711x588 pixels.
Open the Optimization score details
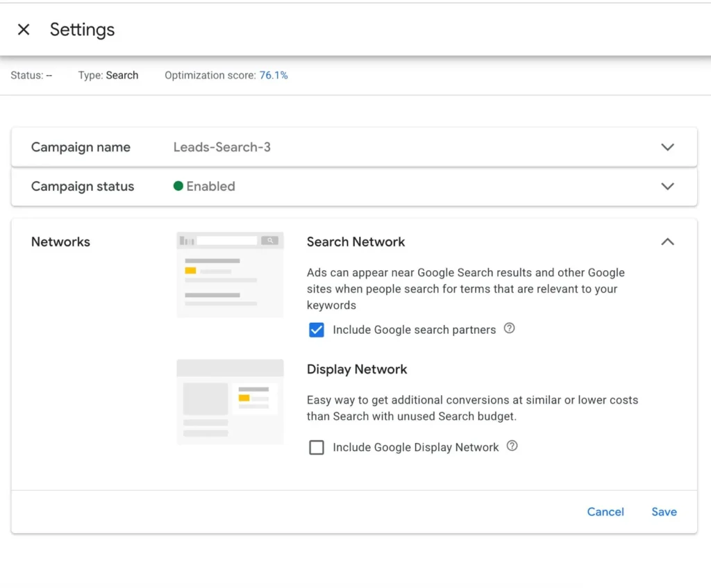pos(274,75)
